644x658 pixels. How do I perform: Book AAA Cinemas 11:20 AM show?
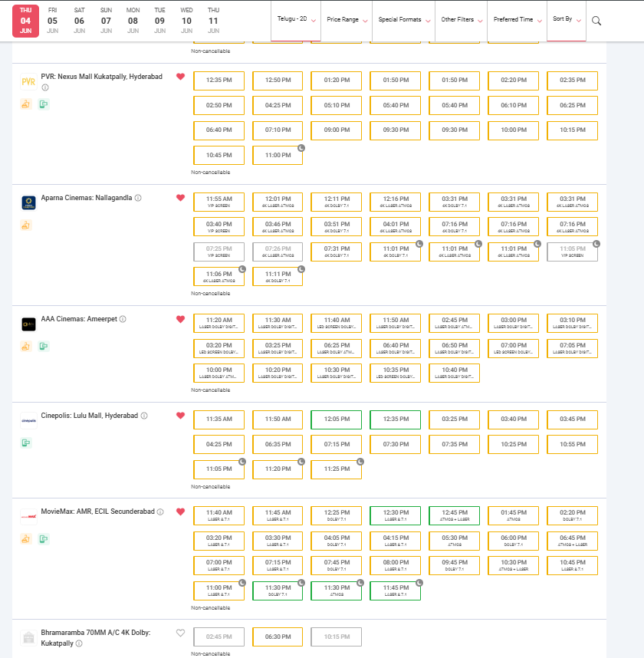point(219,323)
